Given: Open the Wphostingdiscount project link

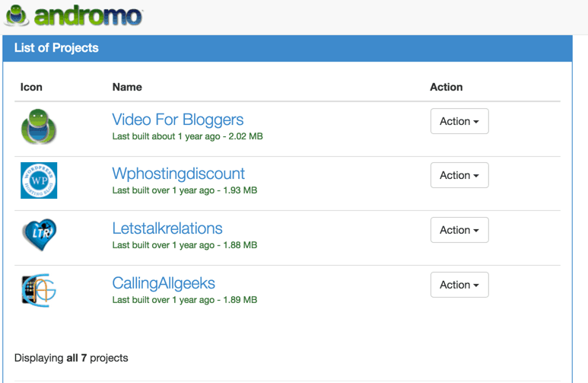Looking at the screenshot, I should coord(178,174).
